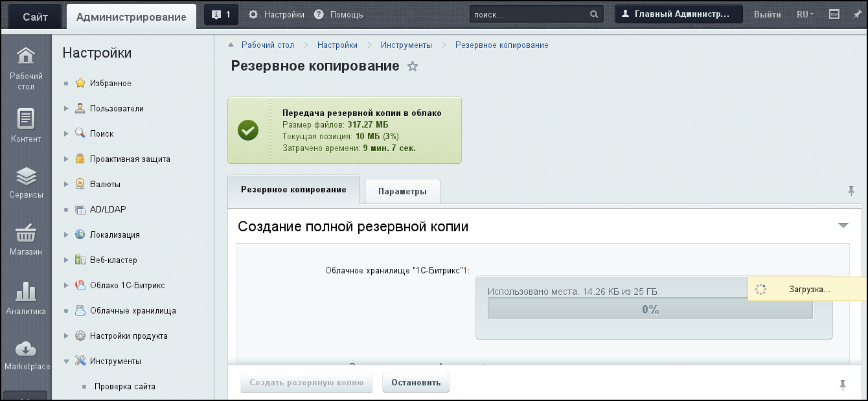This screenshot has width=868, height=401.
Task: Expand the Пользователи tree item
Action: [66, 109]
